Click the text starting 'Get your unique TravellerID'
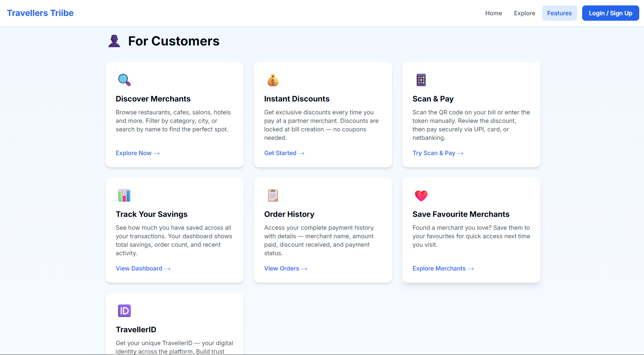Image resolution: width=644 pixels, height=355 pixels. tap(174, 347)
